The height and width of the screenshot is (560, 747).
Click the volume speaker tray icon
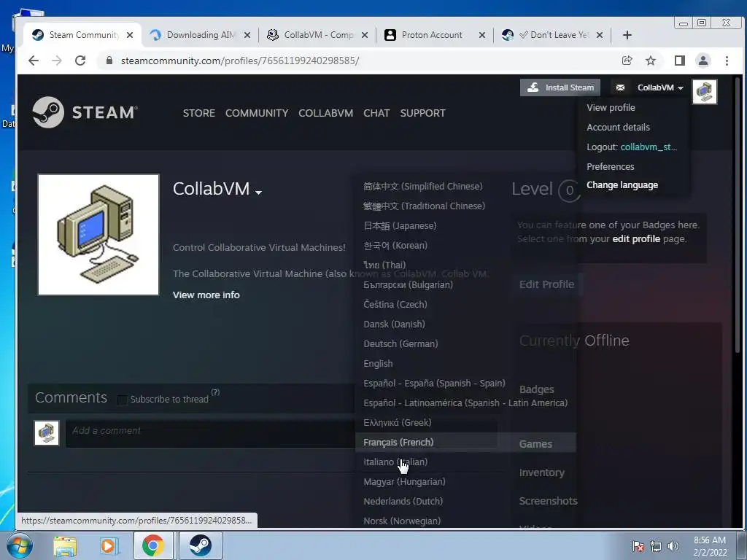coord(673,545)
